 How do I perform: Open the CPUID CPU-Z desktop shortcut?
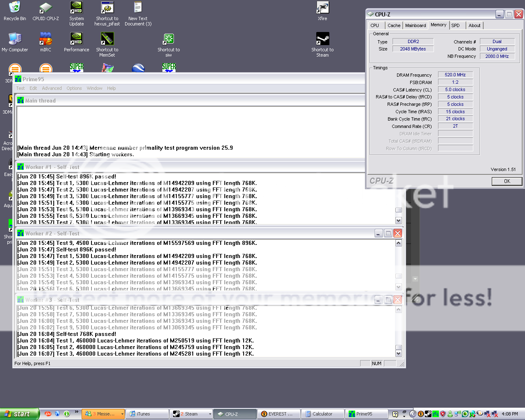pos(46,8)
